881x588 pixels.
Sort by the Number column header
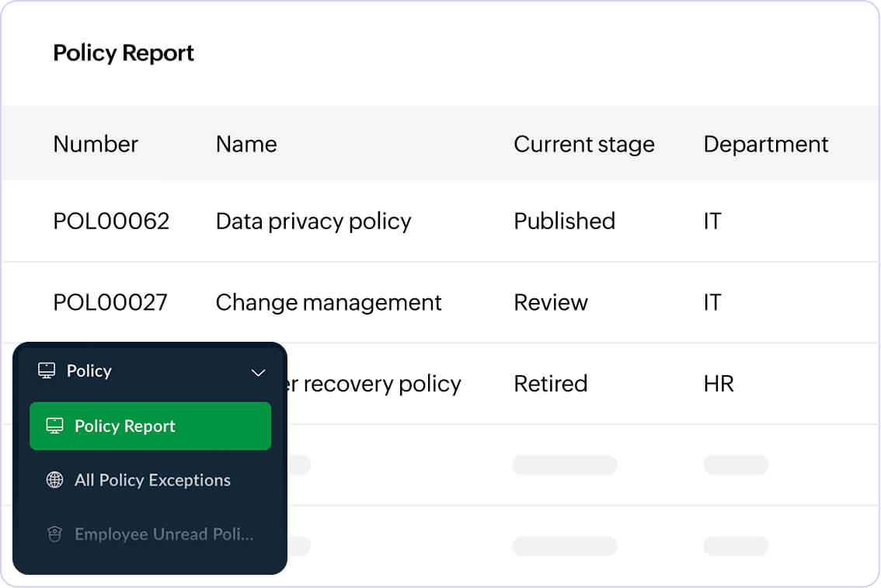pos(96,144)
